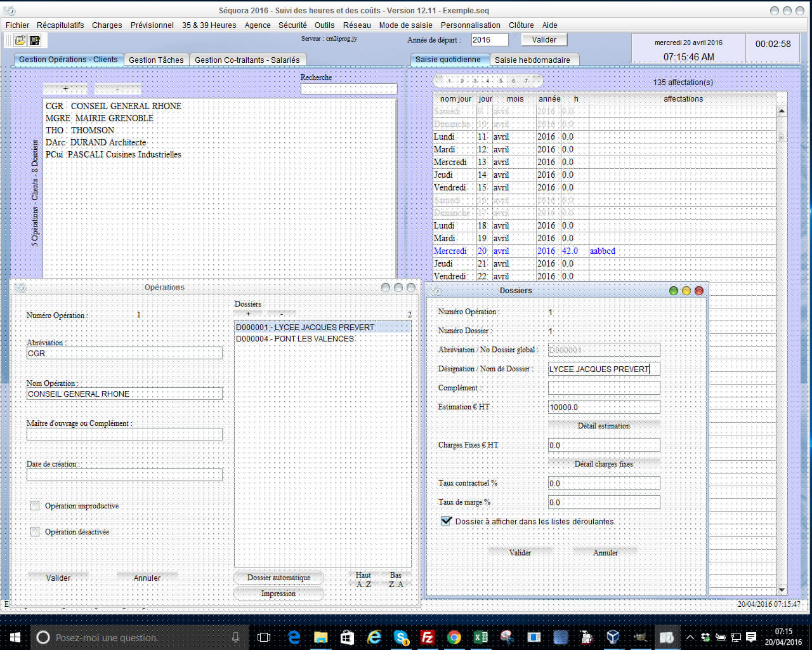Expand the Détail charges fixes section

click(x=603, y=464)
